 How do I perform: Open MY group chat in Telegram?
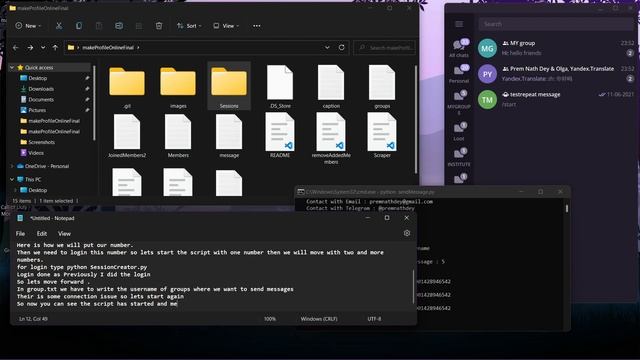pyautogui.click(x=556, y=48)
